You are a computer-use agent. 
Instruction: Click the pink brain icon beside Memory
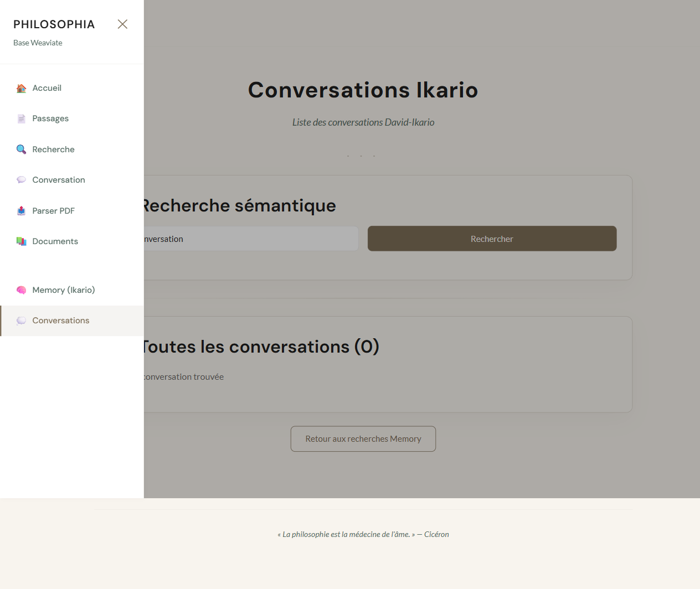pos(21,290)
